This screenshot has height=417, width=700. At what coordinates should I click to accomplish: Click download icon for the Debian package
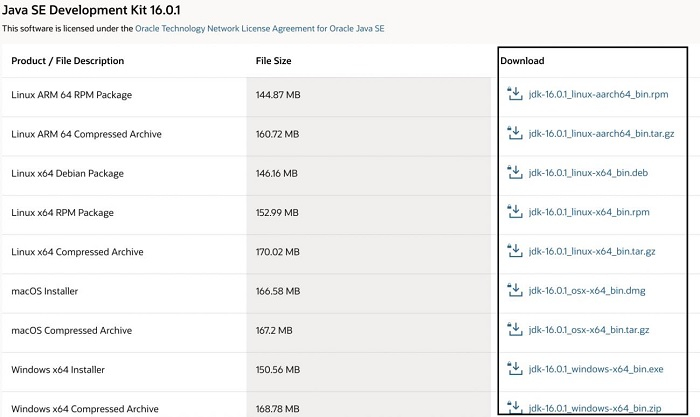[x=515, y=173]
